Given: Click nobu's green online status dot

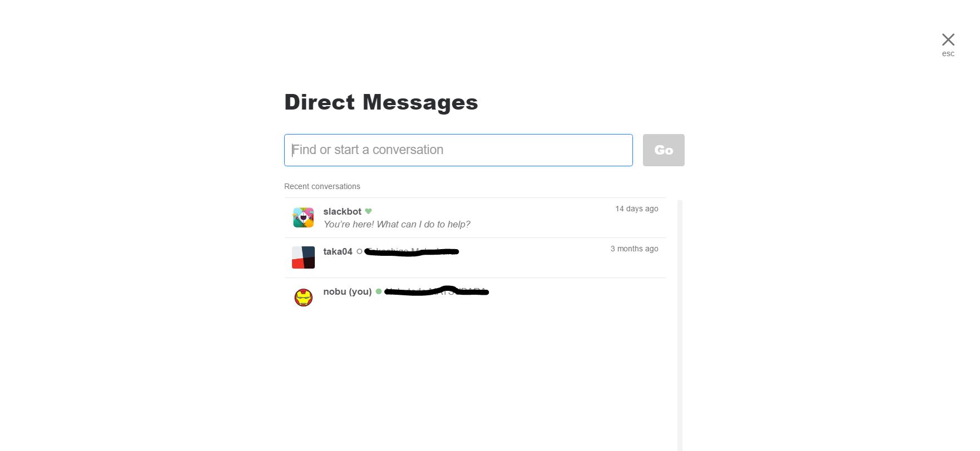Looking at the screenshot, I should [x=379, y=291].
